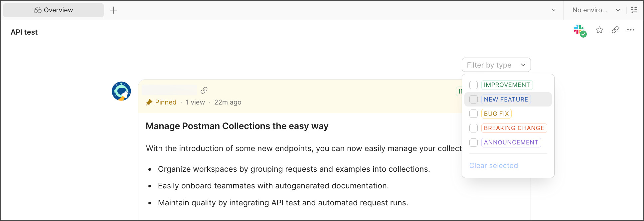Image resolution: width=644 pixels, height=221 pixels.
Task: Open the three-dot more options menu
Action: [631, 30]
